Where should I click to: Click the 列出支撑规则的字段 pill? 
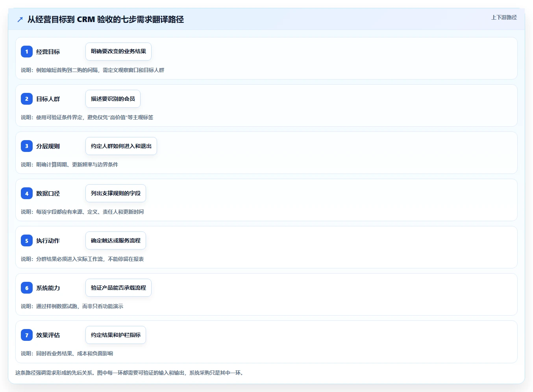pyautogui.click(x=116, y=193)
